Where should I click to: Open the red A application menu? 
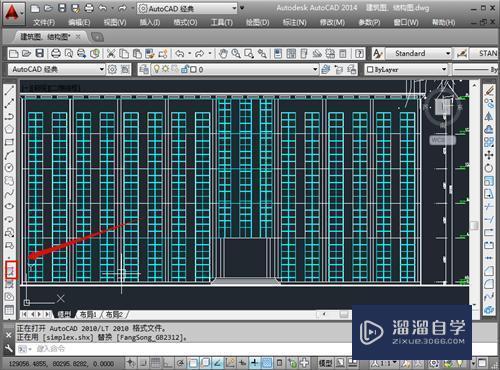(x=13, y=13)
